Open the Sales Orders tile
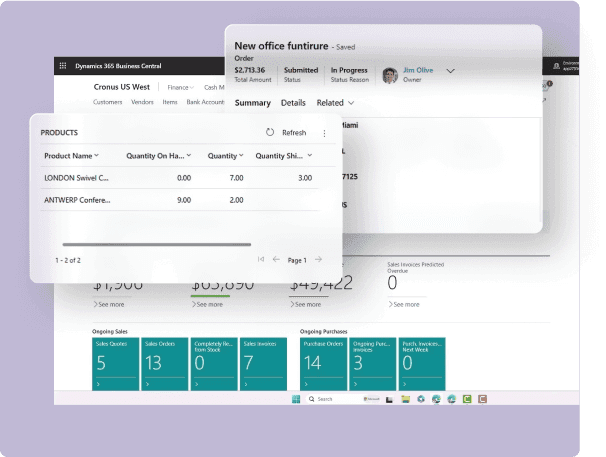Viewport: 606px width, 457px height. coord(164,363)
